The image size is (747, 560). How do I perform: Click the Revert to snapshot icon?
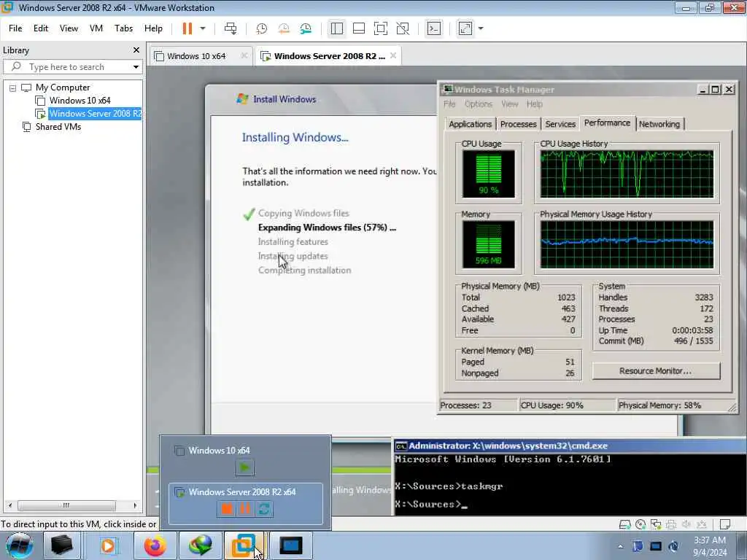point(284,28)
